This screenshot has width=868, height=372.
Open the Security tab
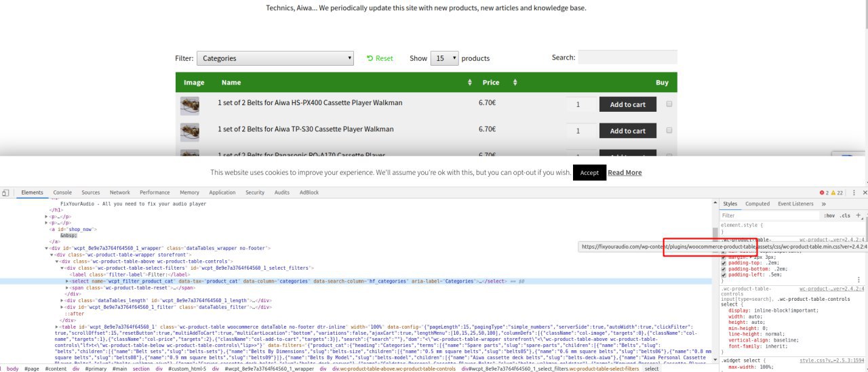(x=255, y=192)
